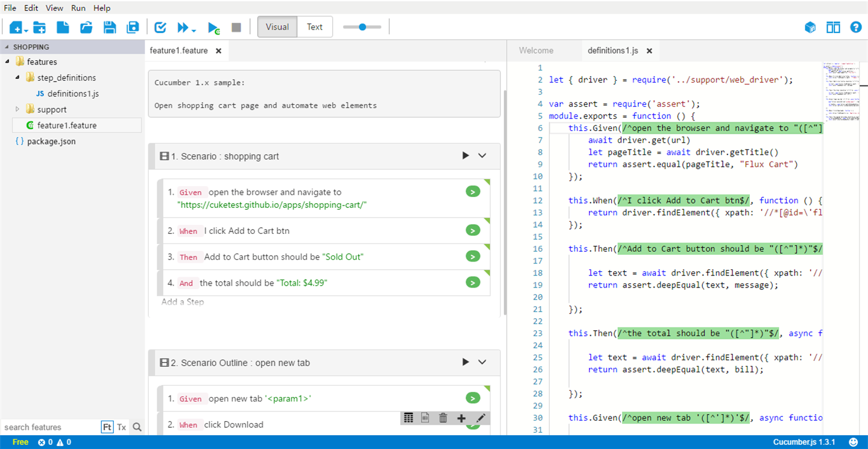Click the Save file toolbar icon
Viewport: 868px width, 449px height.
click(110, 27)
